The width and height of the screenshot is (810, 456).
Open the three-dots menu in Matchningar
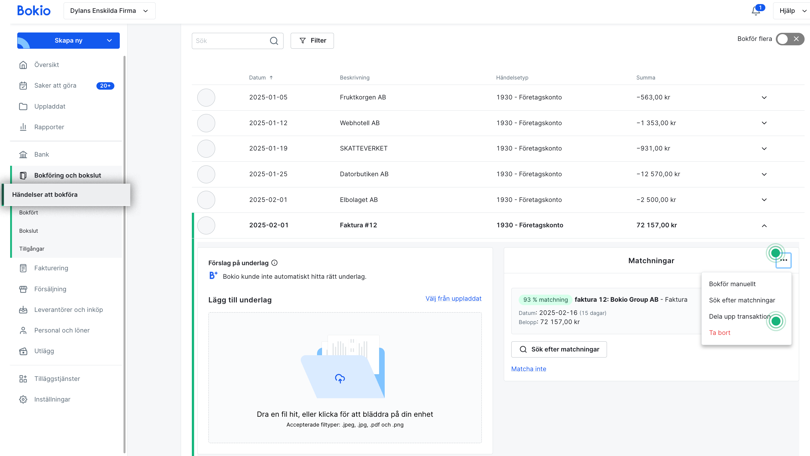pos(783,260)
